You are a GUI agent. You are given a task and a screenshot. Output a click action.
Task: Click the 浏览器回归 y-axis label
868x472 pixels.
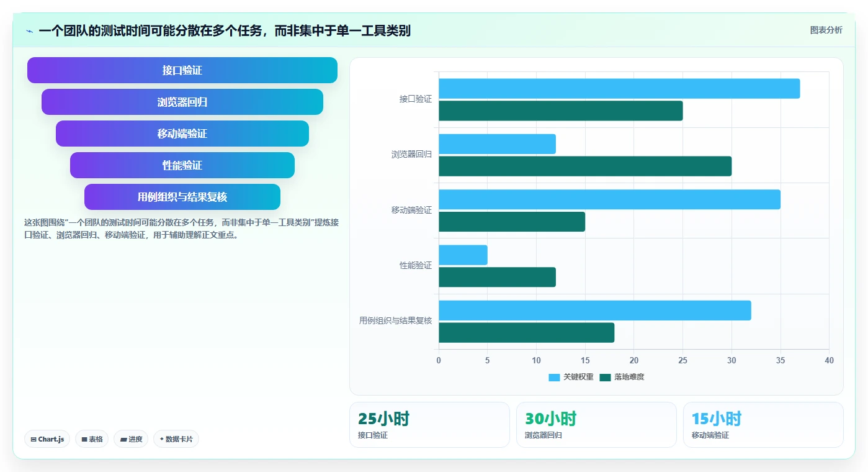pos(411,155)
